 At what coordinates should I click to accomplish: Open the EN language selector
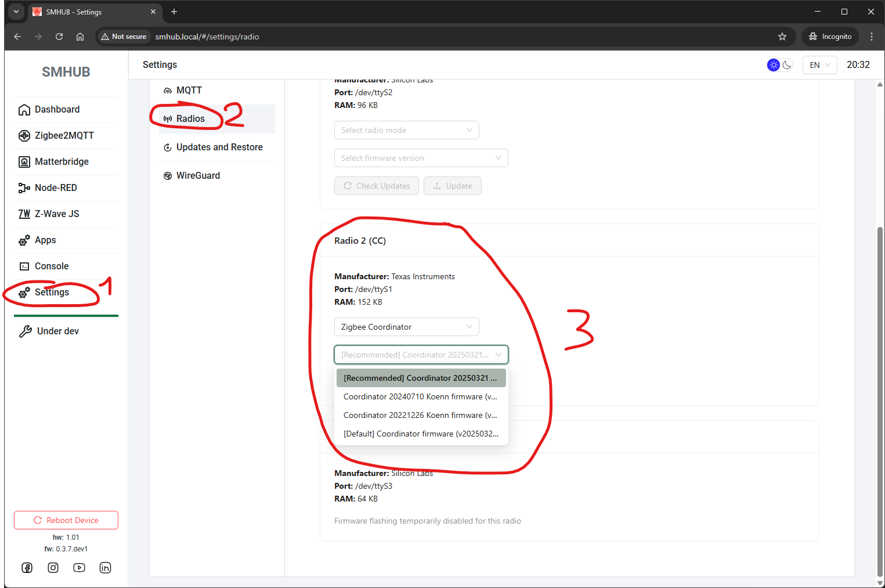pos(819,65)
